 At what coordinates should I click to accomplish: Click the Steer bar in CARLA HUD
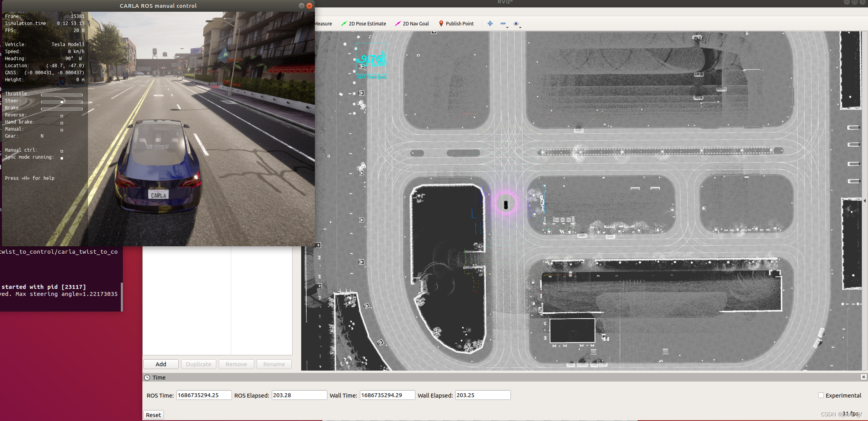coord(62,102)
